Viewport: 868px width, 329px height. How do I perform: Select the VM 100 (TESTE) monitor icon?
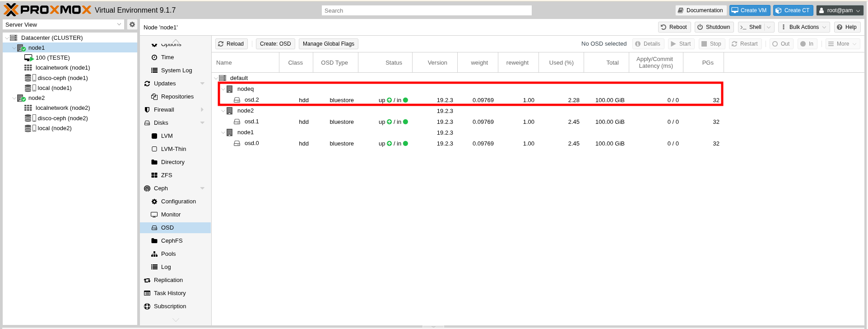28,58
